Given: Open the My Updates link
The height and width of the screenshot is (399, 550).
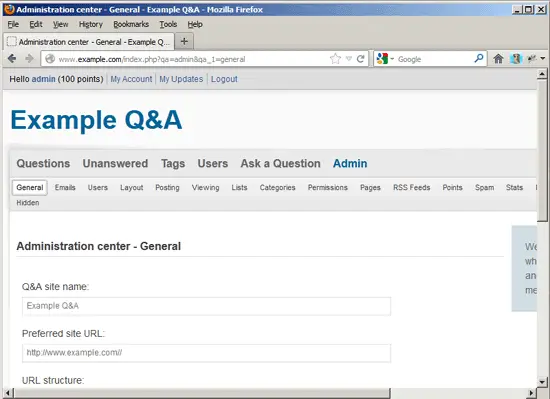Looking at the screenshot, I should 181,79.
